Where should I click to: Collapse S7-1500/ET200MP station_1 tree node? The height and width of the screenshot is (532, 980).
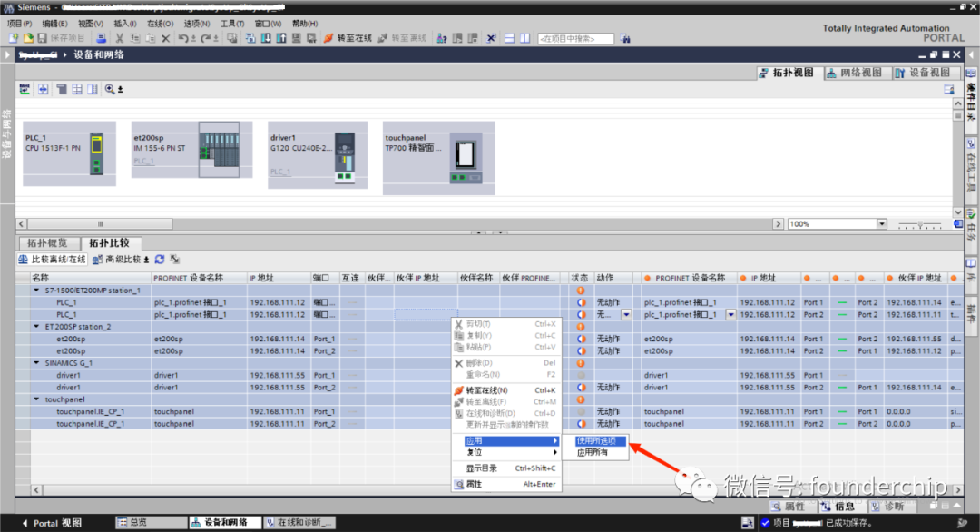coord(36,291)
